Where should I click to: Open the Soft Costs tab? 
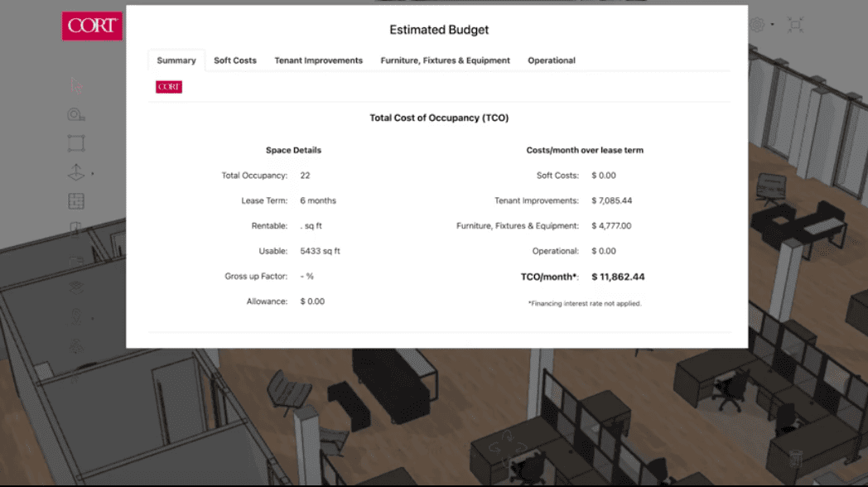pyautogui.click(x=235, y=60)
